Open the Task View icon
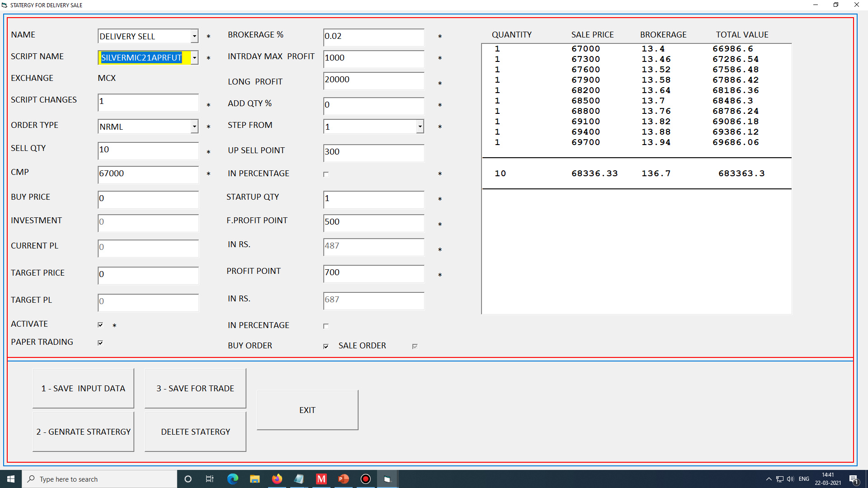This screenshot has width=868, height=488. click(210, 479)
